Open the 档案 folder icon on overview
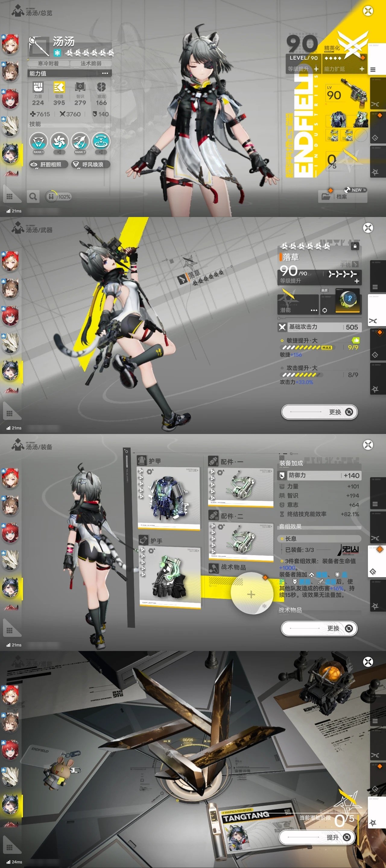The image size is (386, 868). pyautogui.click(x=326, y=197)
